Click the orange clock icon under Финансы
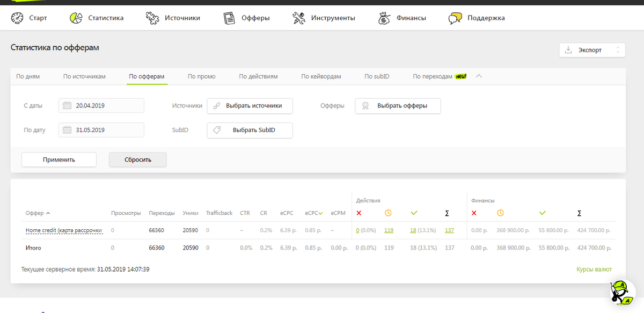This screenshot has width=644, height=313. 500,213
